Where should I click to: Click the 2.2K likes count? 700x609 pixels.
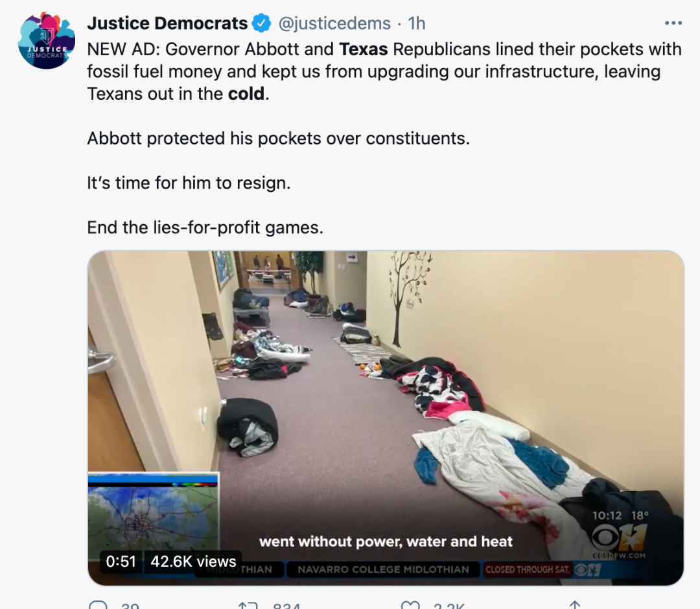[x=449, y=606]
